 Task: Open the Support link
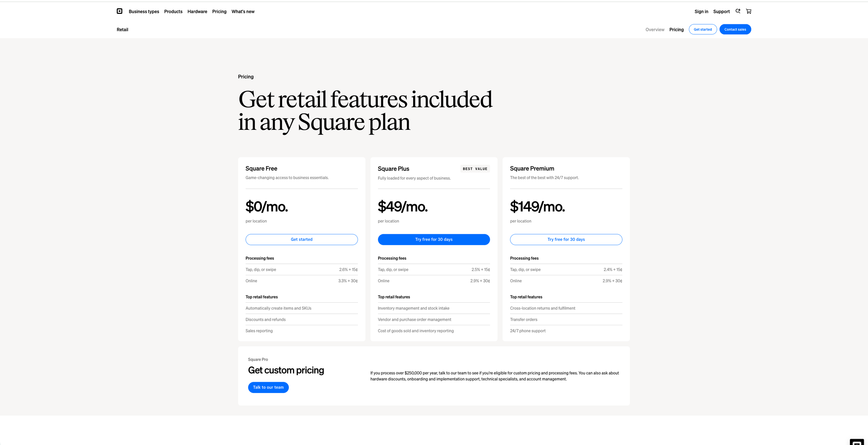721,11
